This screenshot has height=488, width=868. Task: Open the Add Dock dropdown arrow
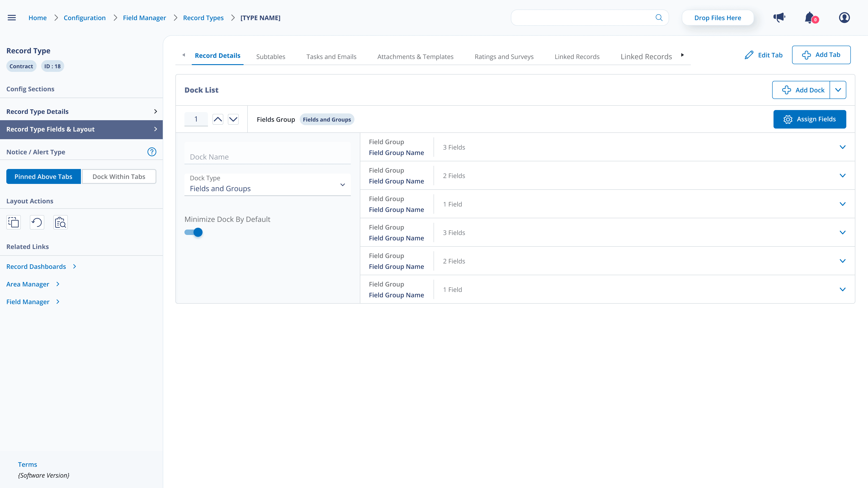coord(838,90)
